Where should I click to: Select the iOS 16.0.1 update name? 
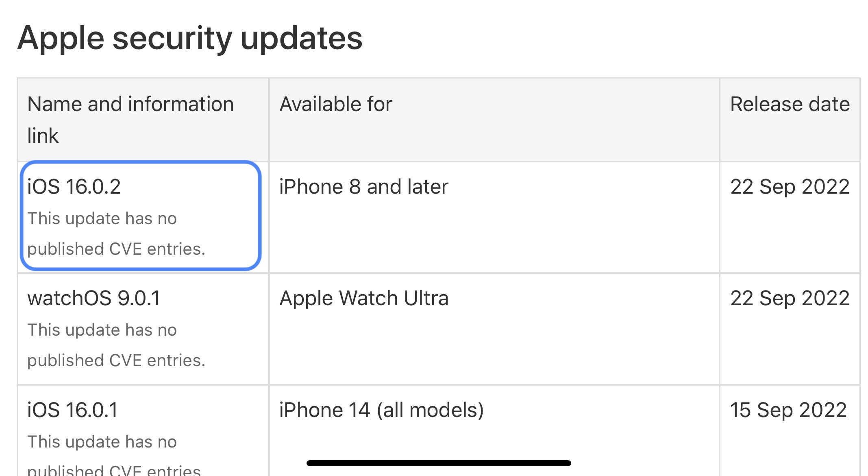coord(72,410)
